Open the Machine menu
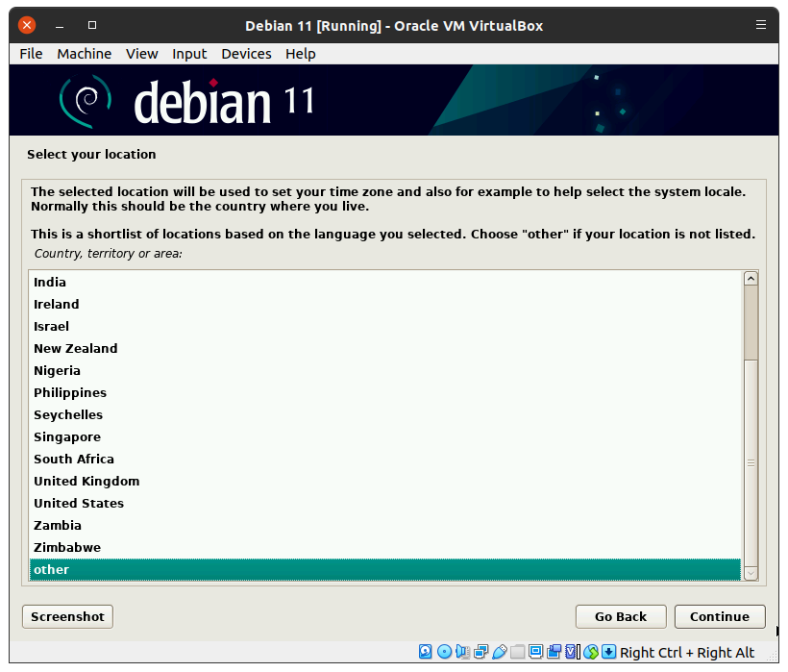Screen dimensions: 788x672 [84, 54]
